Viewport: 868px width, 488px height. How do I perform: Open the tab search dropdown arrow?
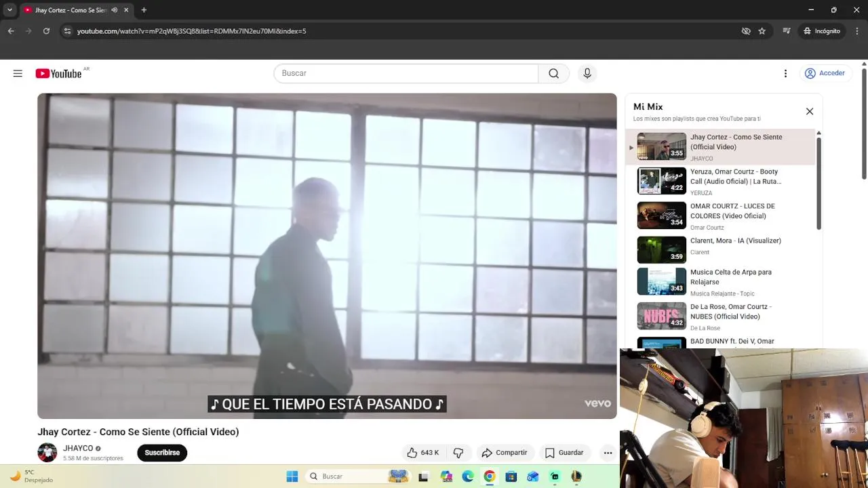point(9,10)
